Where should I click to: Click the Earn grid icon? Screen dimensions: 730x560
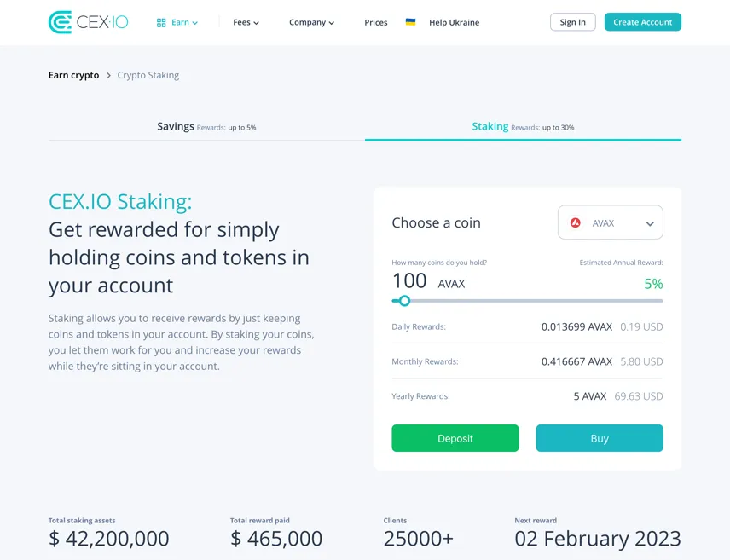[x=161, y=23]
